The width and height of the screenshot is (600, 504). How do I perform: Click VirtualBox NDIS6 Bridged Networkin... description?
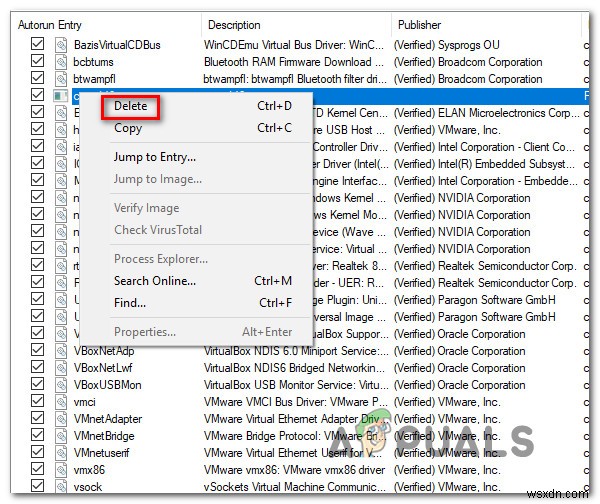click(294, 368)
